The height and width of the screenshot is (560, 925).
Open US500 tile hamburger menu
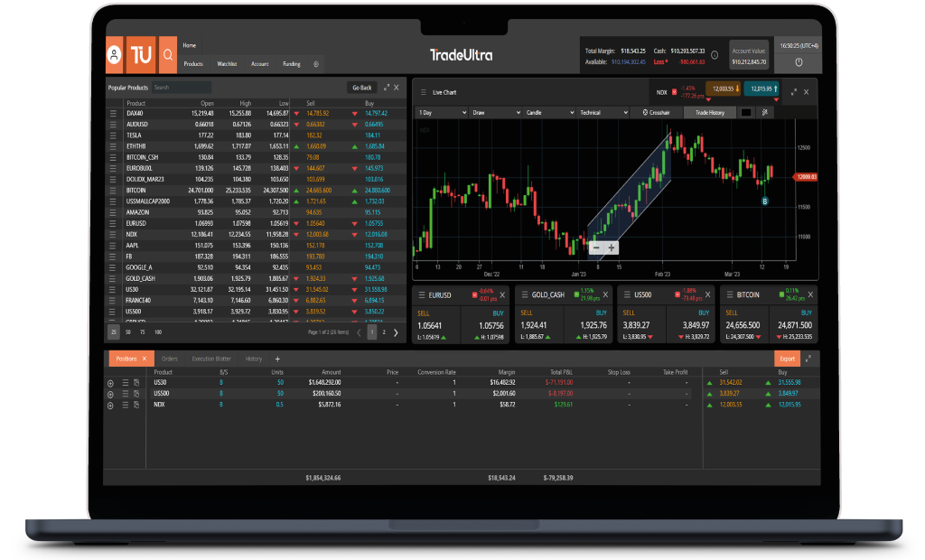pos(627,295)
